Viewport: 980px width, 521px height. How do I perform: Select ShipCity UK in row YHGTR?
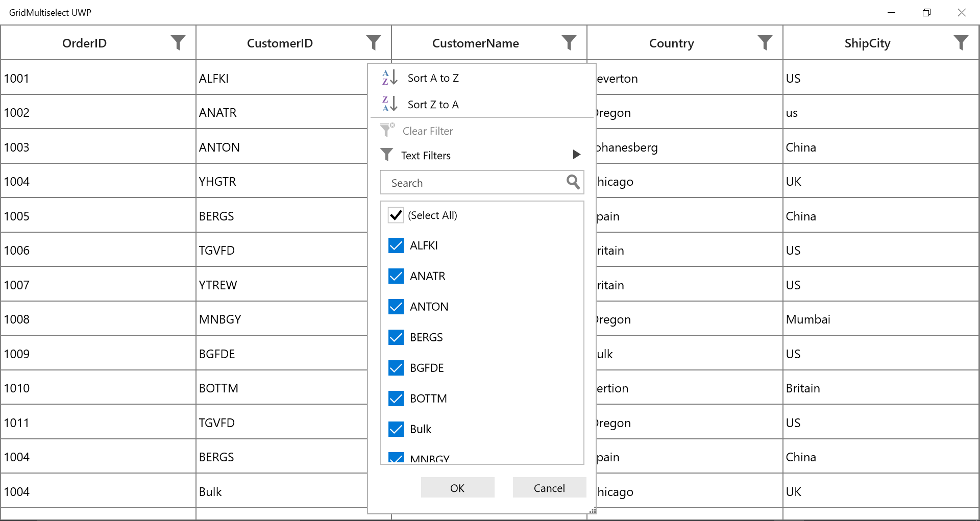tap(881, 181)
